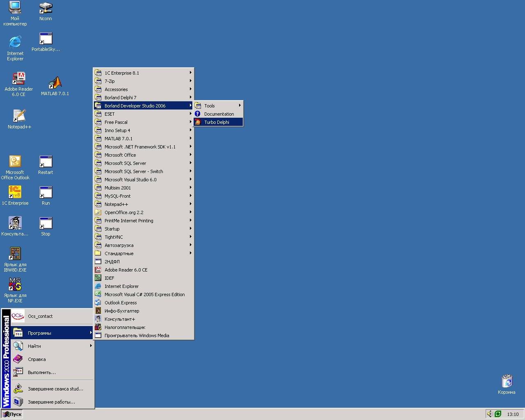525x420 pixels.
Task: Launch Internet Explorer from programs menu
Action: 144,286
